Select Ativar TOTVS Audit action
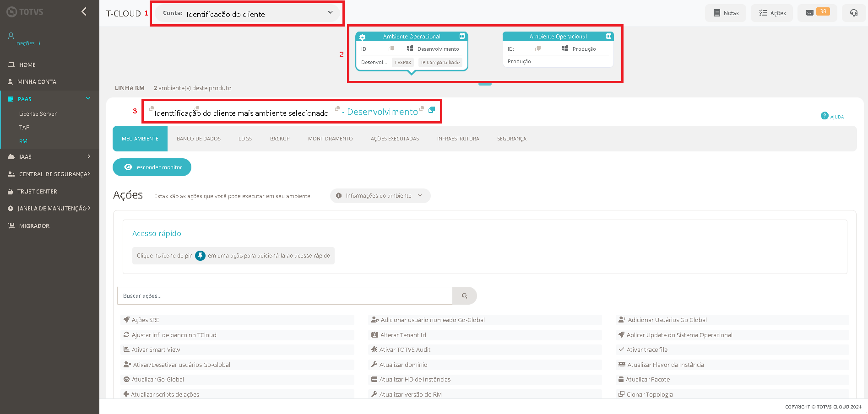868x414 pixels. tap(485, 349)
